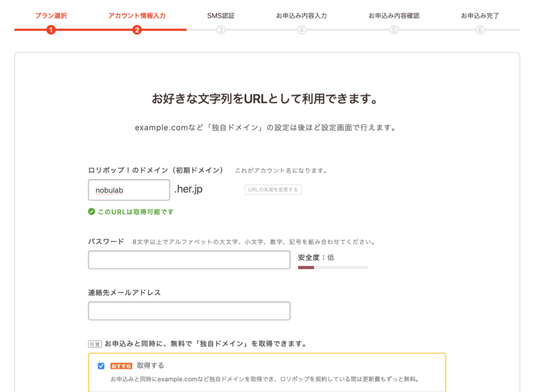Click the green checkmark availability icon

[92, 212]
